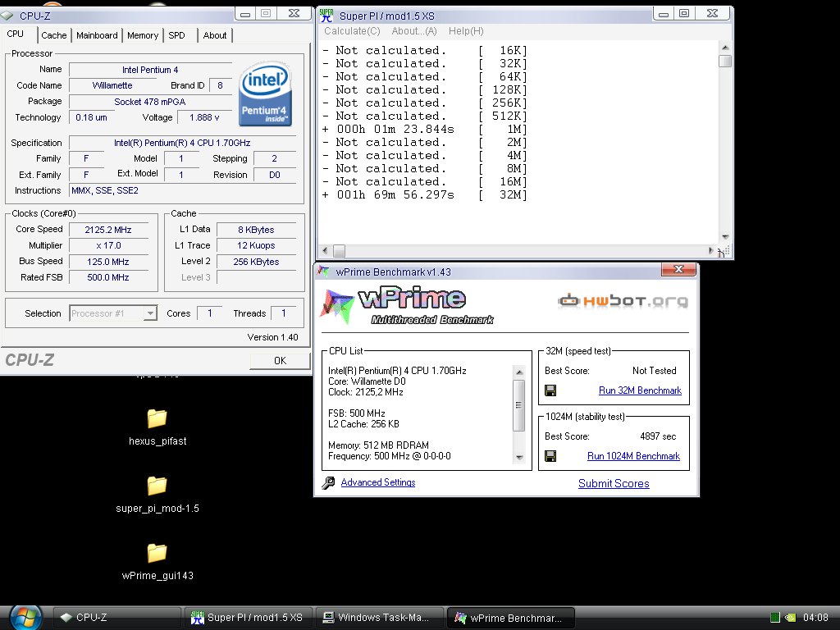The image size is (840, 630).
Task: Open the Help(H) menu in Super PI
Action: pyautogui.click(x=466, y=31)
